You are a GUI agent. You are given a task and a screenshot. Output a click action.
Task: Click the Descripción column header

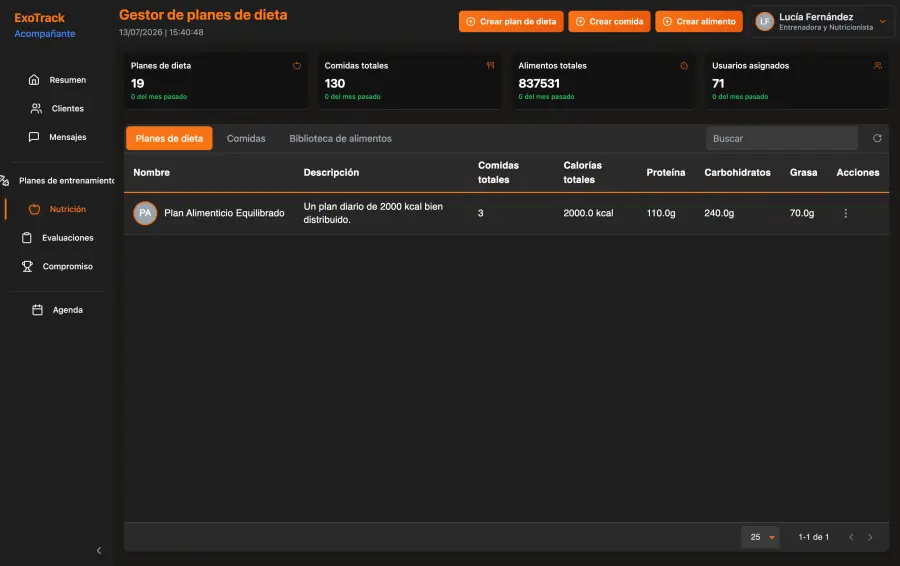[x=331, y=172]
